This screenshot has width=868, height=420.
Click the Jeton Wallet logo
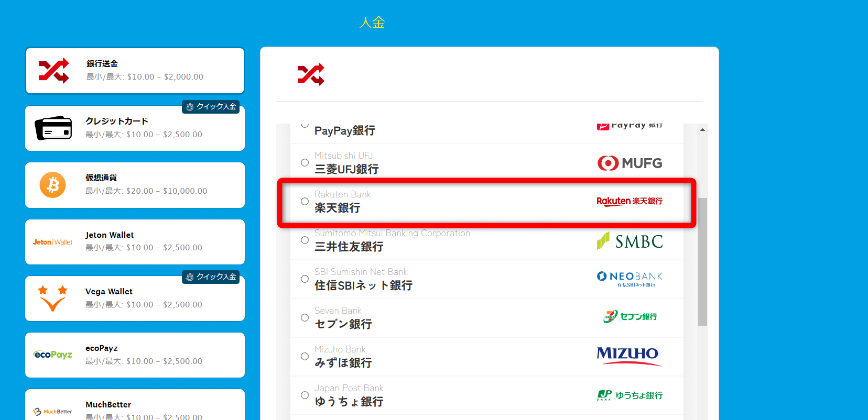point(53,242)
